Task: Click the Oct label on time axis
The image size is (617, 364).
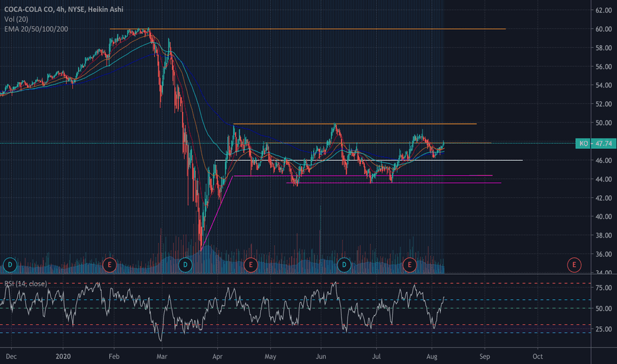Action: [x=538, y=357]
